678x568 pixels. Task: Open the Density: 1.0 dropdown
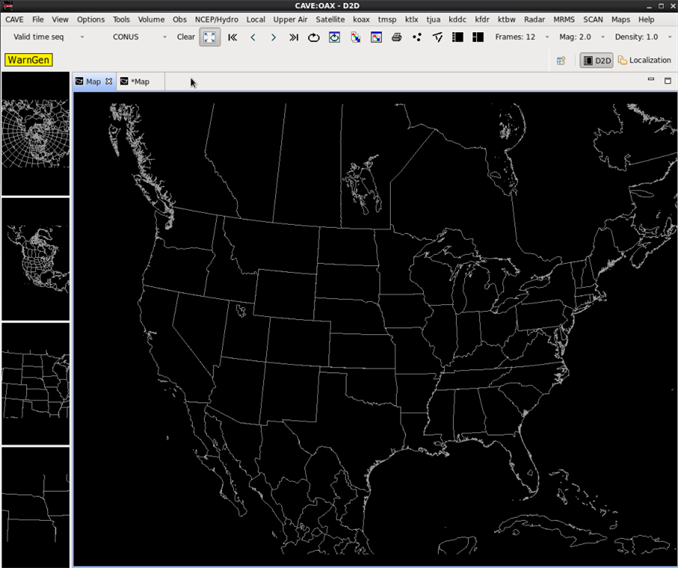(x=643, y=37)
